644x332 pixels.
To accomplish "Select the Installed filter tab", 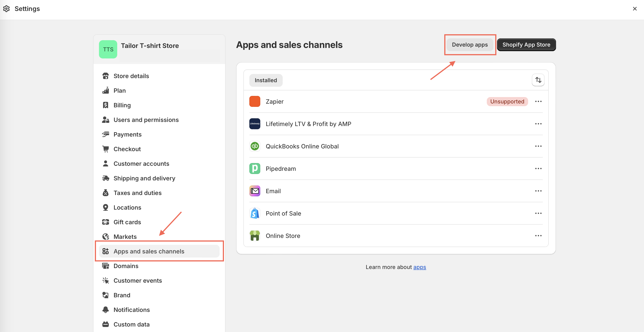I will pos(266,80).
